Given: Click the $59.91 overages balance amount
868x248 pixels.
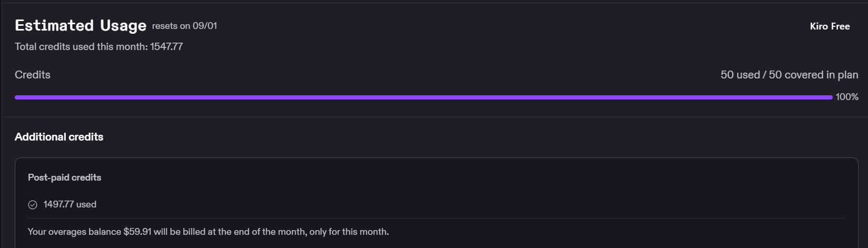Looking at the screenshot, I should tap(137, 232).
